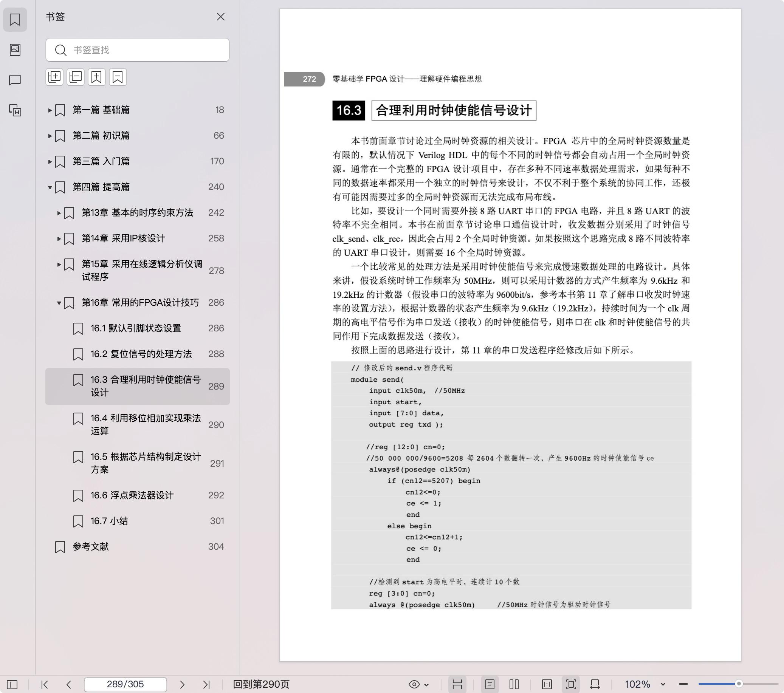Select bookmark 16.6 浮点乘法器设计
This screenshot has height=693, width=784.
[x=132, y=495]
